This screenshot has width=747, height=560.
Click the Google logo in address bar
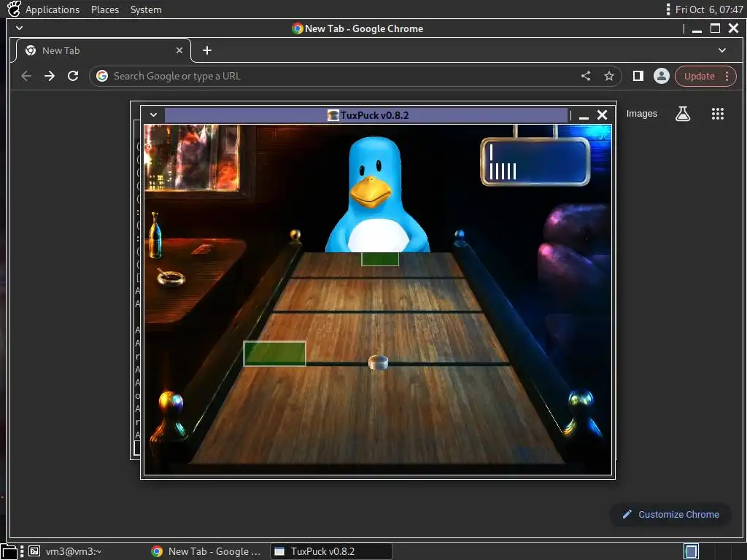102,76
